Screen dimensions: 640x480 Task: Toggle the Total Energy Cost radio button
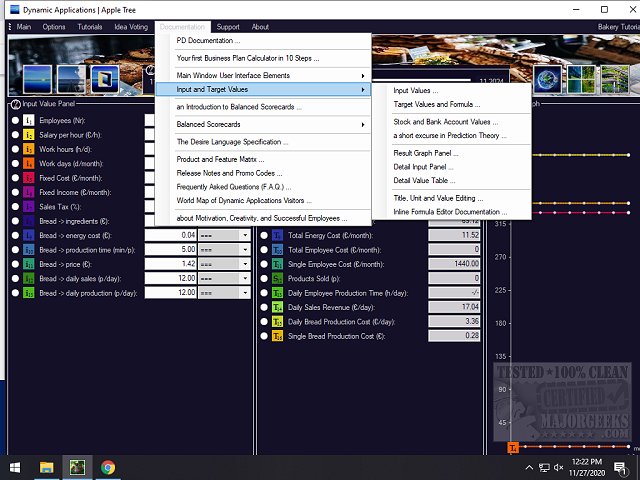[264, 235]
